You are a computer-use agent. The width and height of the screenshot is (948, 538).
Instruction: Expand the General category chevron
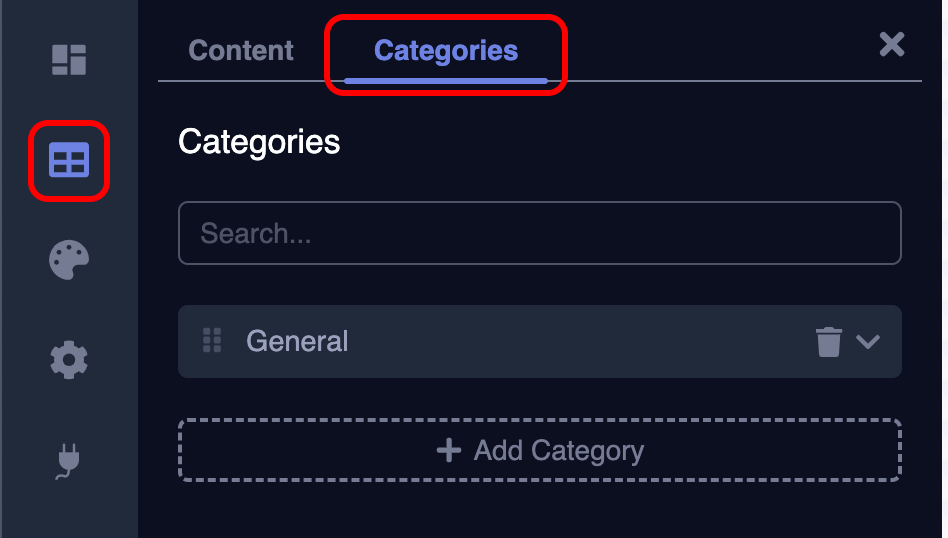(868, 342)
